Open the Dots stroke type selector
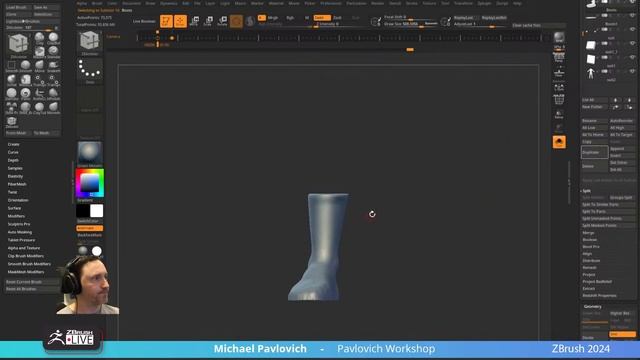 (x=89, y=70)
